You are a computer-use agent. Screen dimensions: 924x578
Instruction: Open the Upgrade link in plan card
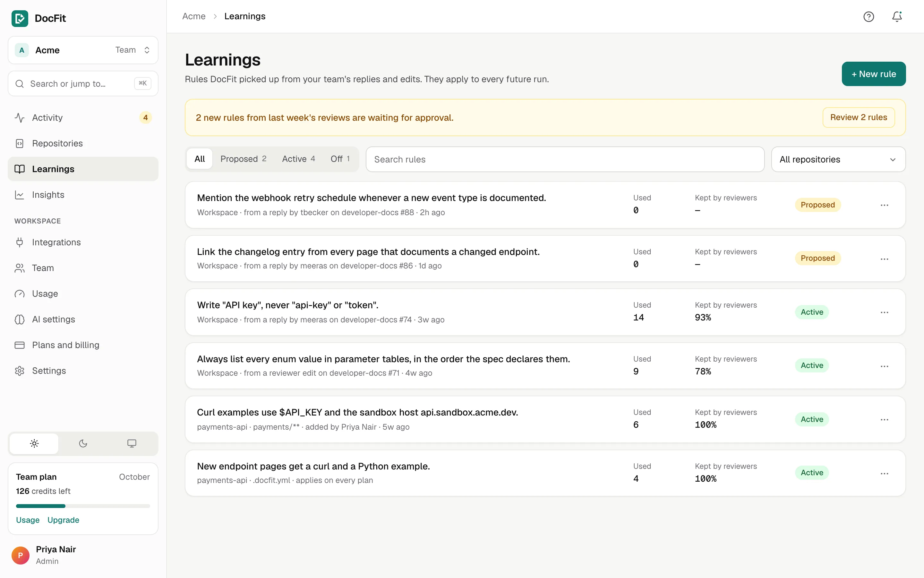(64, 520)
